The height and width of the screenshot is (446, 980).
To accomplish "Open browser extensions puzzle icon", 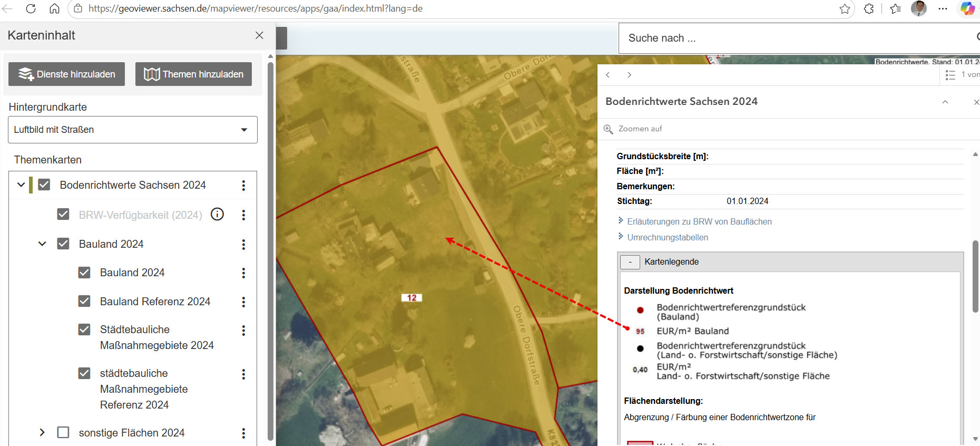I will (869, 8).
